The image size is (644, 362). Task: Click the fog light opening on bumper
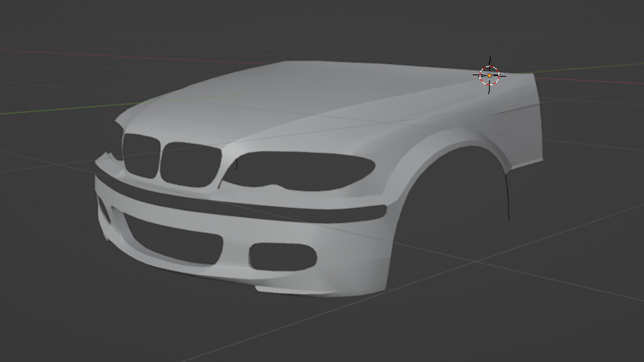point(283,257)
